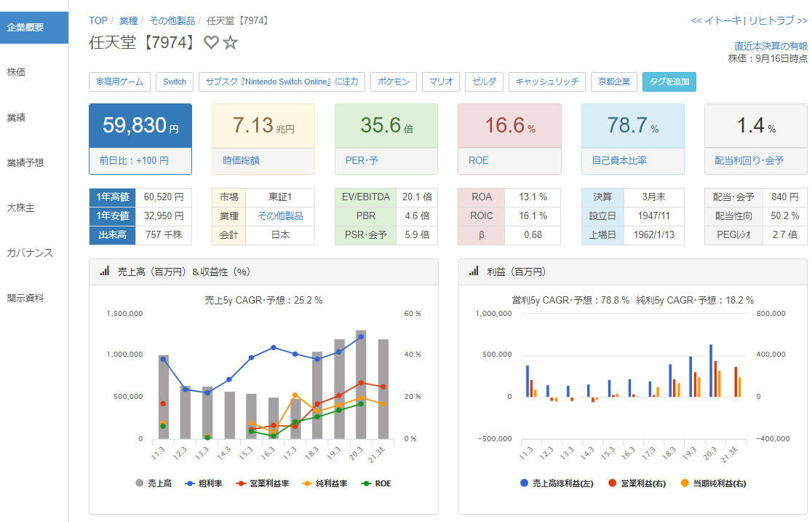Open 直近本決算の有報 link
The height and width of the screenshot is (522, 812).
coord(771,46)
